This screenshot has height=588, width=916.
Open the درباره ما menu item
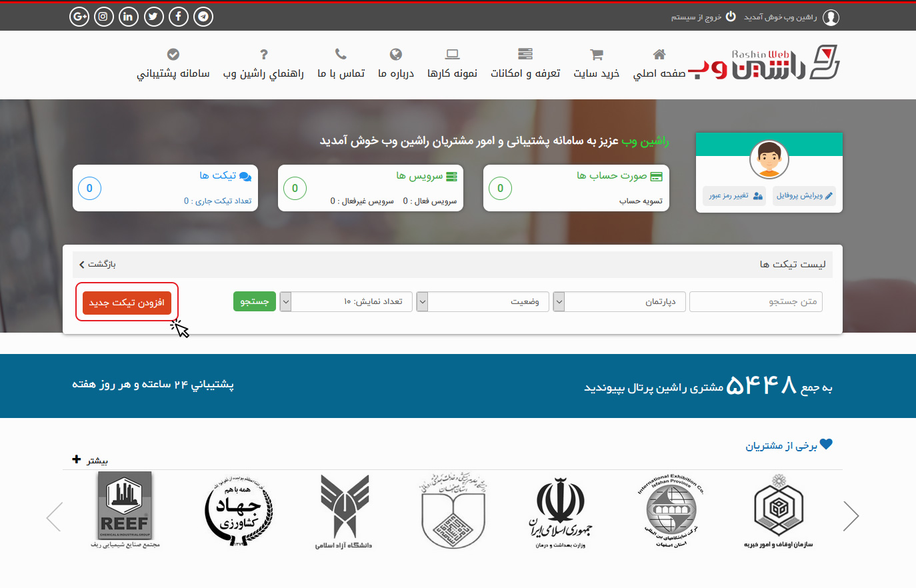tap(396, 73)
